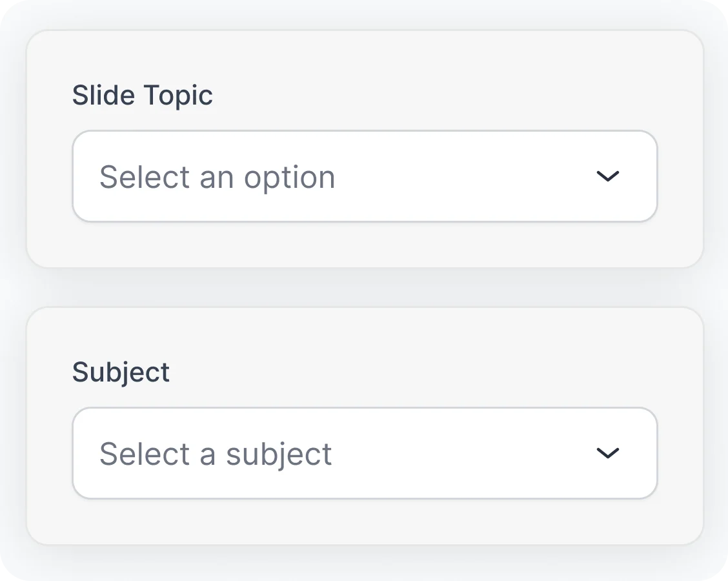Click the 'Subject' label text
Screen dimensions: 728x581
click(121, 372)
